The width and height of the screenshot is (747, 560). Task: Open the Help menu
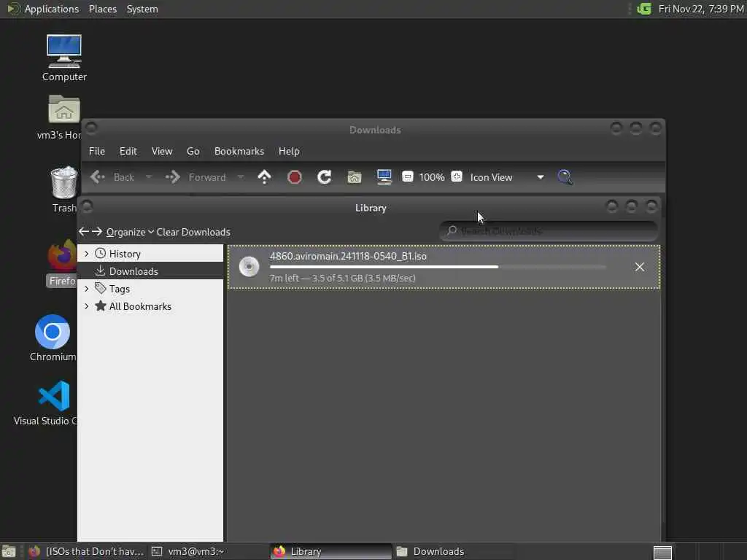[x=289, y=151]
